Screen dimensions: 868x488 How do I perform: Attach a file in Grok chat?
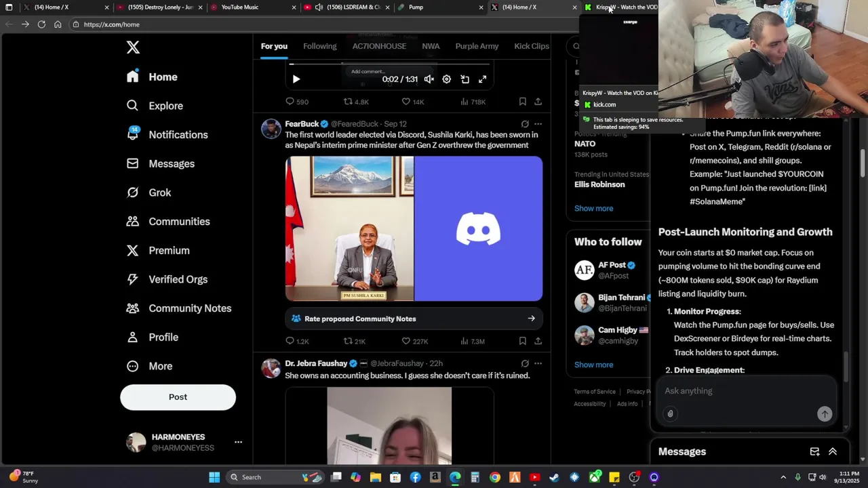pos(670,414)
